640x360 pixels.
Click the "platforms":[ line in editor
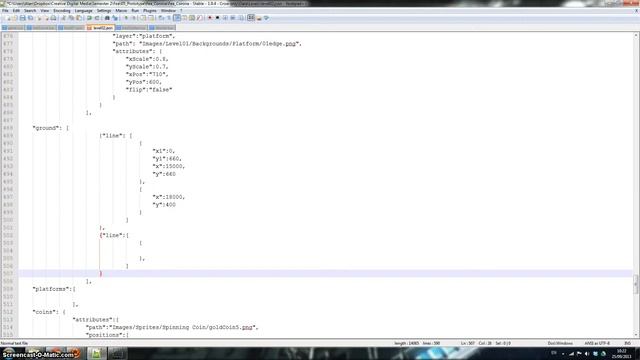pos(54,289)
